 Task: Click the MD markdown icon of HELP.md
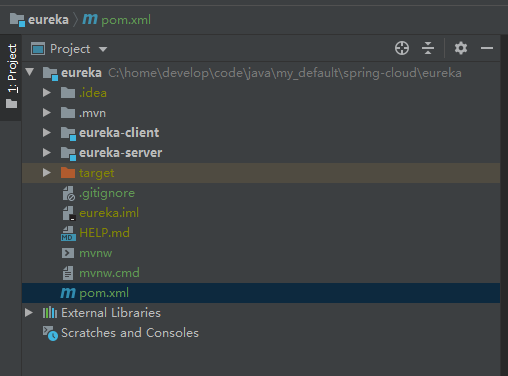(68, 234)
